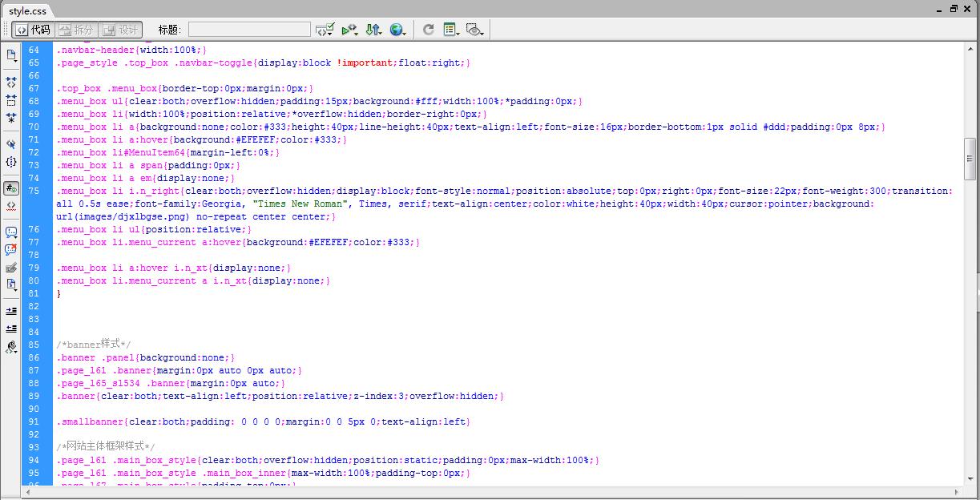This screenshot has width=980, height=500.
Task: Balance braces in the code
Action: coord(11,162)
